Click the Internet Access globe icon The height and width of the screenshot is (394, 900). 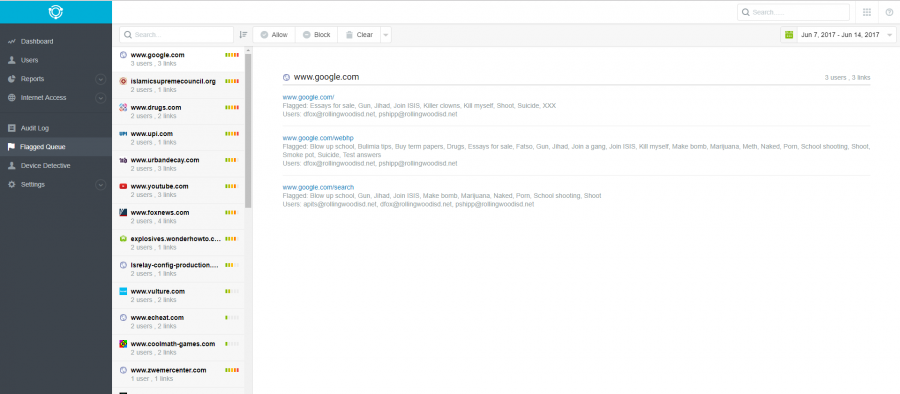11,98
